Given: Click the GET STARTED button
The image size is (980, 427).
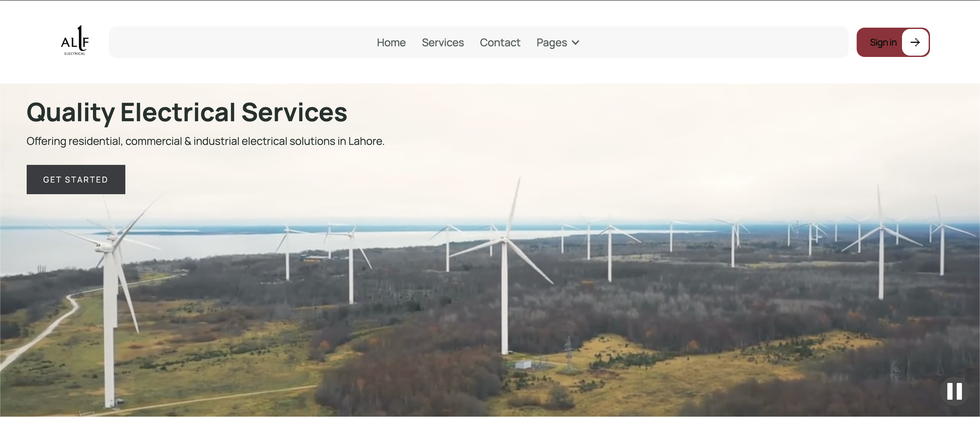Looking at the screenshot, I should pos(76,180).
